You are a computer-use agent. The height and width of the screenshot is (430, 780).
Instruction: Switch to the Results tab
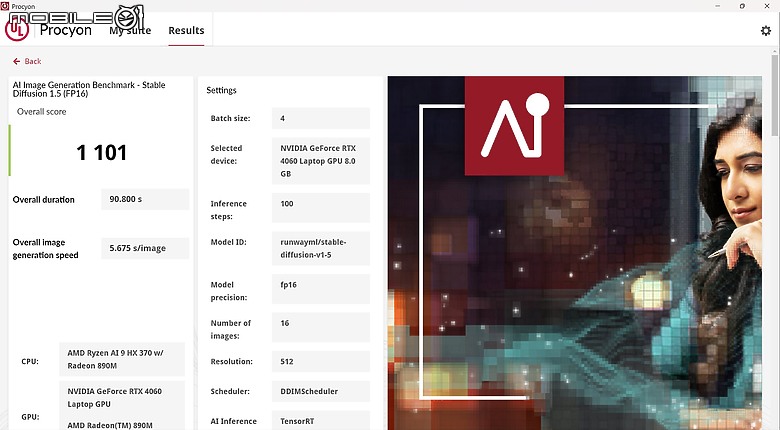pyautogui.click(x=186, y=30)
